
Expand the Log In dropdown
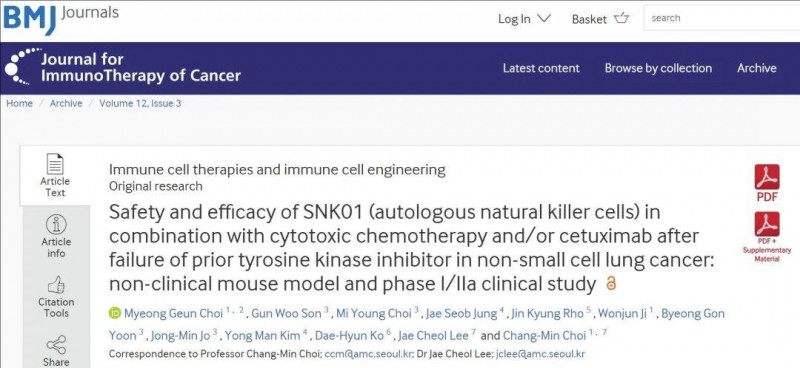[524, 19]
